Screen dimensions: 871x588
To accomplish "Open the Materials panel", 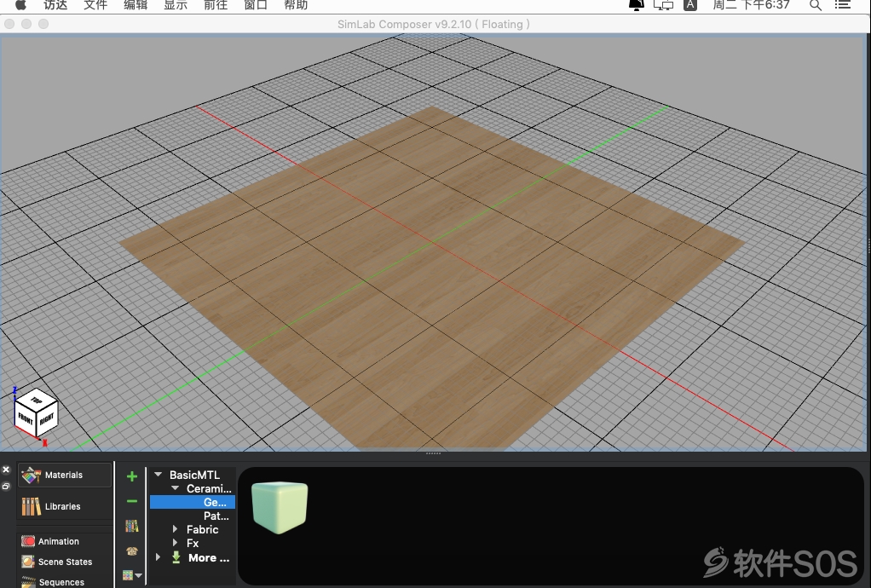I will tap(64, 476).
